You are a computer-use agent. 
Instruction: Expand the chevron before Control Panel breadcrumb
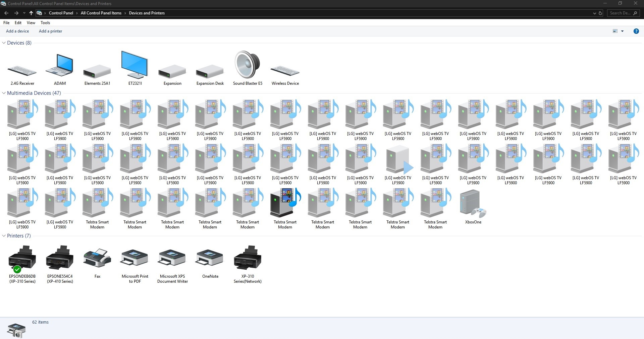click(45, 13)
